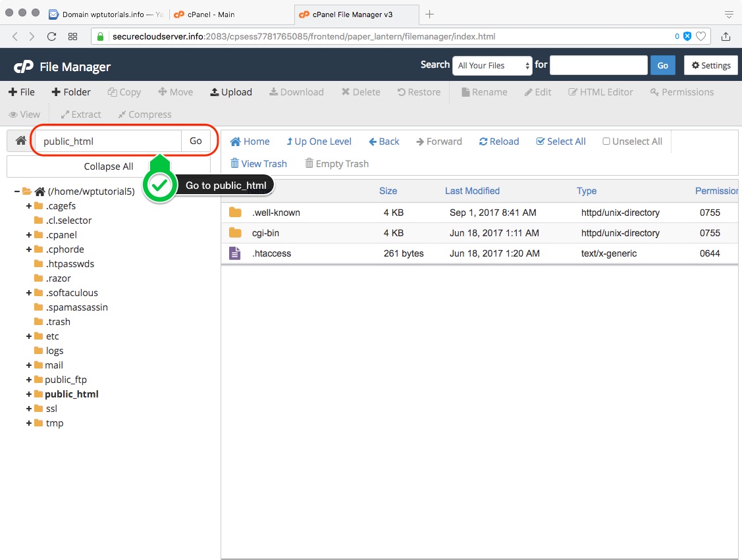Image resolution: width=742 pixels, height=560 pixels.
Task: Click the Download toolbar button
Action: pos(297,92)
